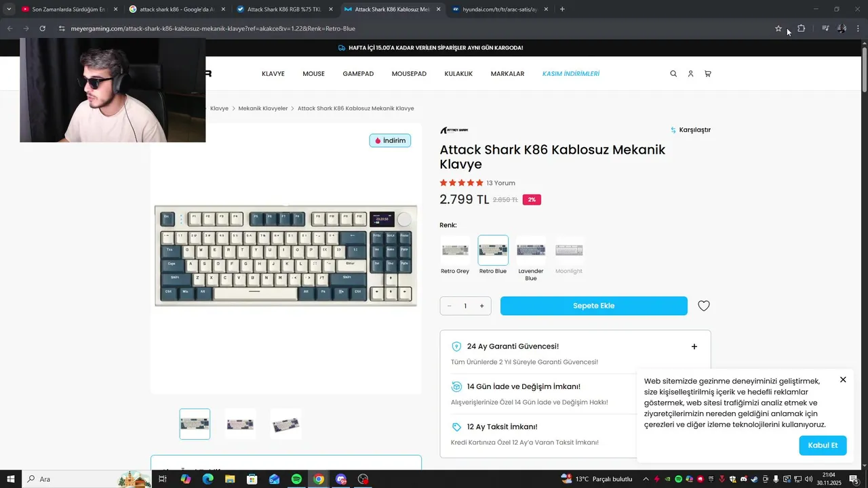868x488 pixels.
Task: Open the shopping cart icon in header
Action: pyautogui.click(x=708, y=74)
